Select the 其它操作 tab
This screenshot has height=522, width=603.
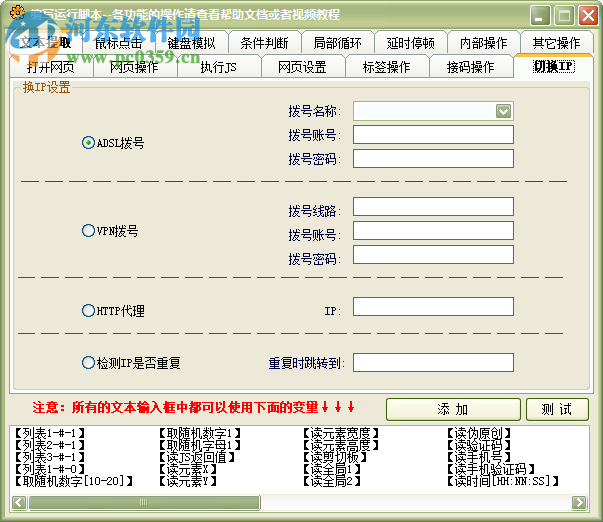click(x=557, y=43)
